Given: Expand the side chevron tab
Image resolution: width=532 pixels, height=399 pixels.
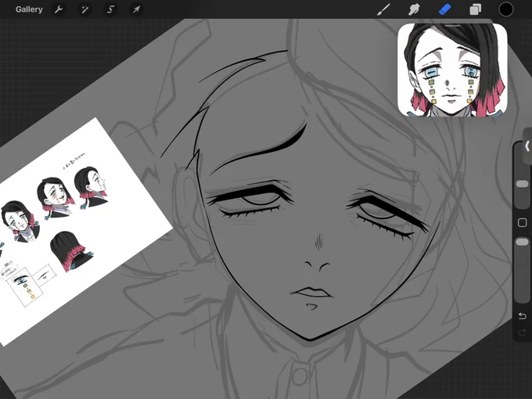Looking at the screenshot, I should pos(527,146).
